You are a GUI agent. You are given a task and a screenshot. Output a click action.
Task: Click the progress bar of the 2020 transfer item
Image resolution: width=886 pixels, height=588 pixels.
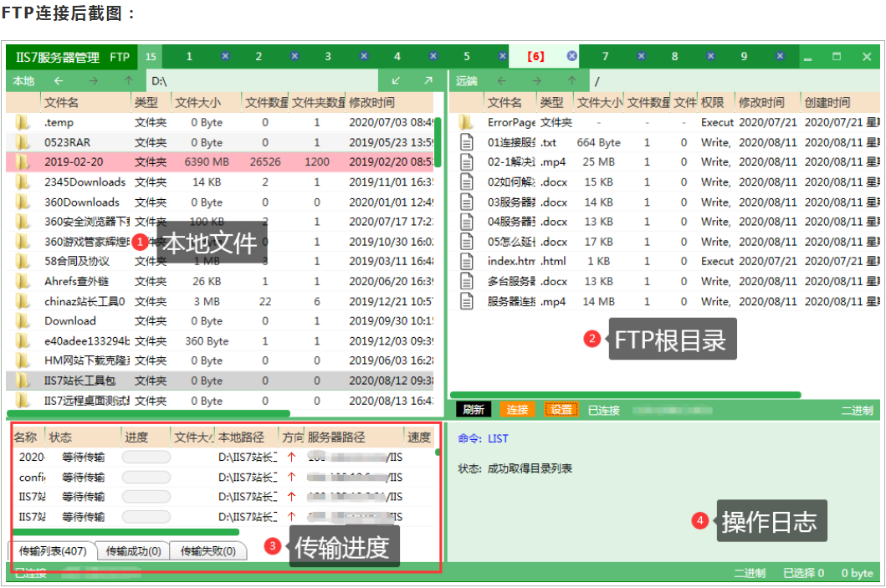(146, 456)
